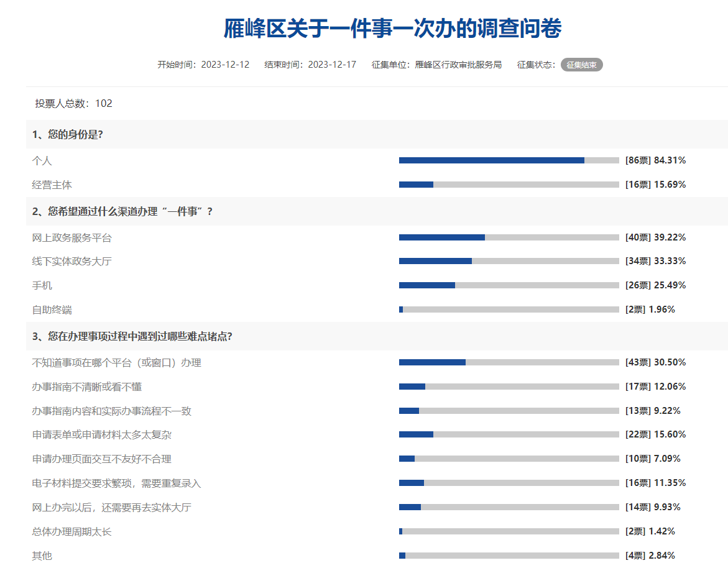Click the 自助终端 option label

[x=52, y=309]
